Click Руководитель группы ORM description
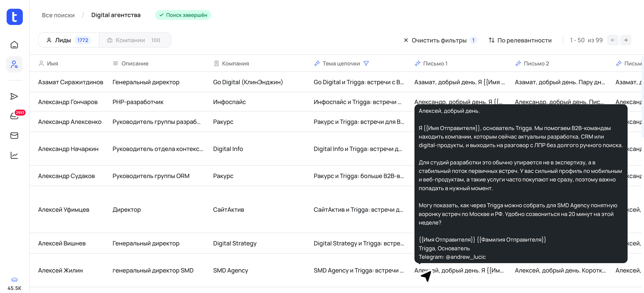This screenshot has width=644, height=293. (151, 176)
